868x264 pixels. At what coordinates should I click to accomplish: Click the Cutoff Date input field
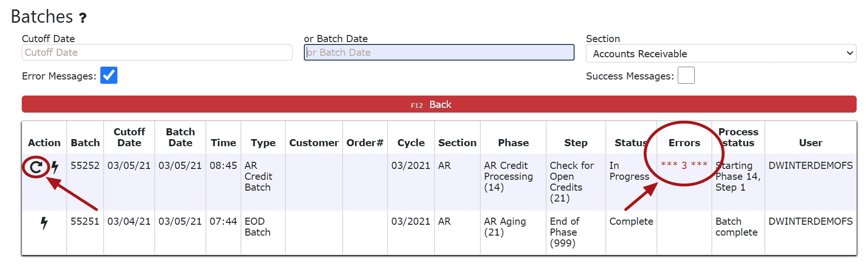(x=157, y=53)
